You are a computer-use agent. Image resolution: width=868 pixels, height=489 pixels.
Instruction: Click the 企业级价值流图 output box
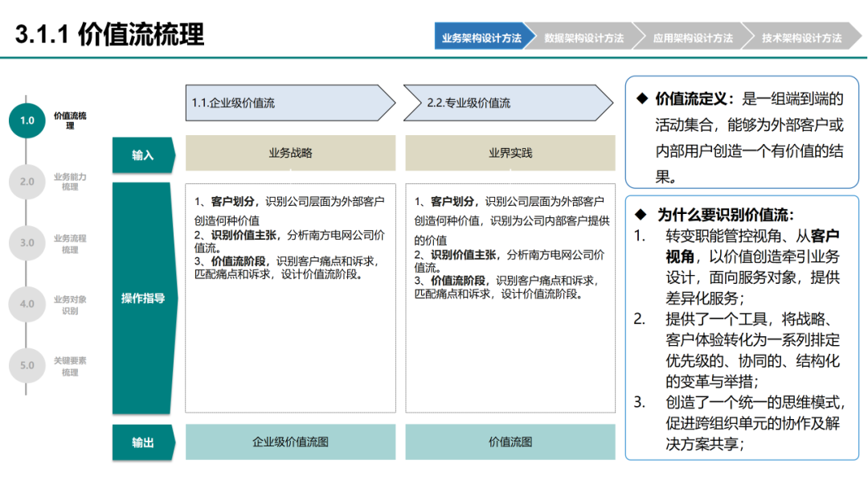click(x=290, y=442)
